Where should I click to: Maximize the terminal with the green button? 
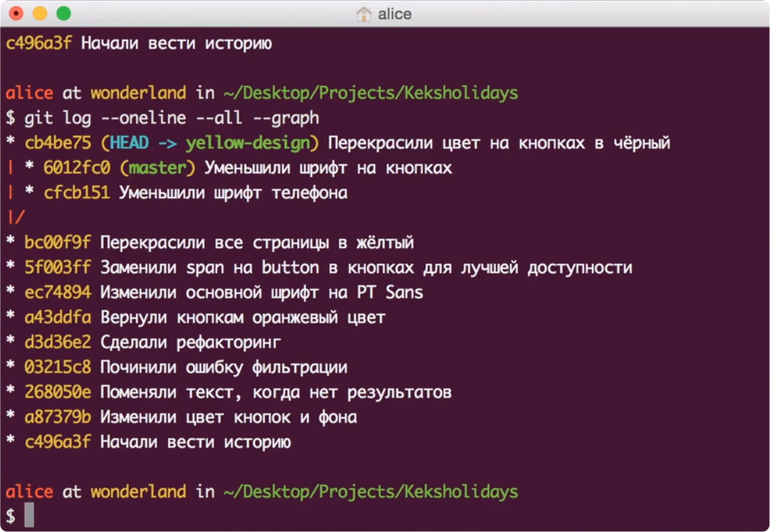point(63,14)
